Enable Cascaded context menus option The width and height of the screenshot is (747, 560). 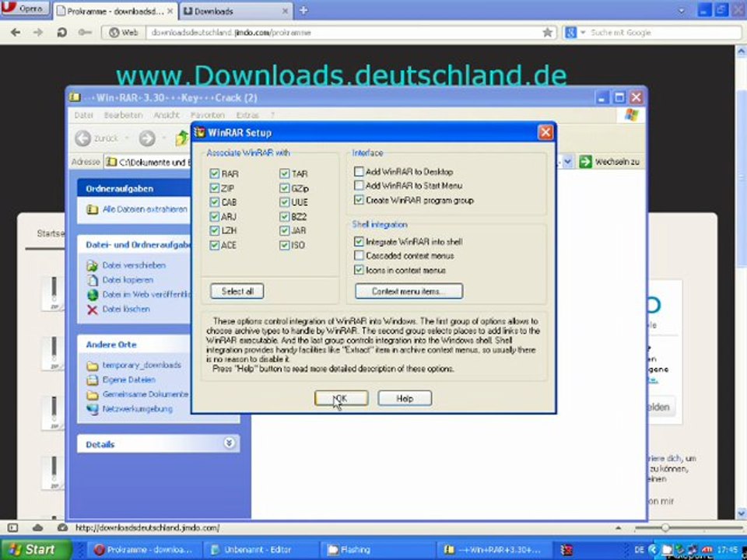click(x=359, y=256)
